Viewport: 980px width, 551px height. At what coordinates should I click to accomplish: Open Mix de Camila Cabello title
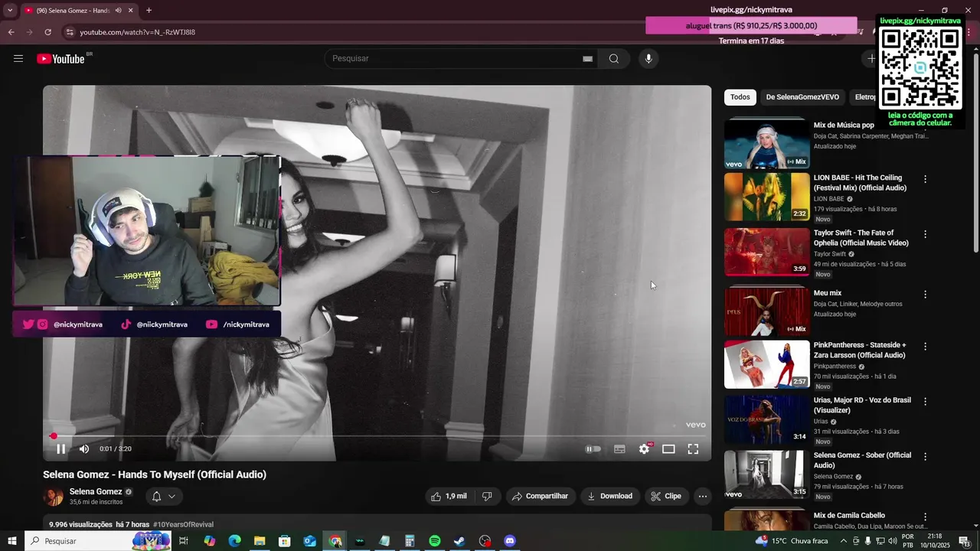pyautogui.click(x=849, y=516)
